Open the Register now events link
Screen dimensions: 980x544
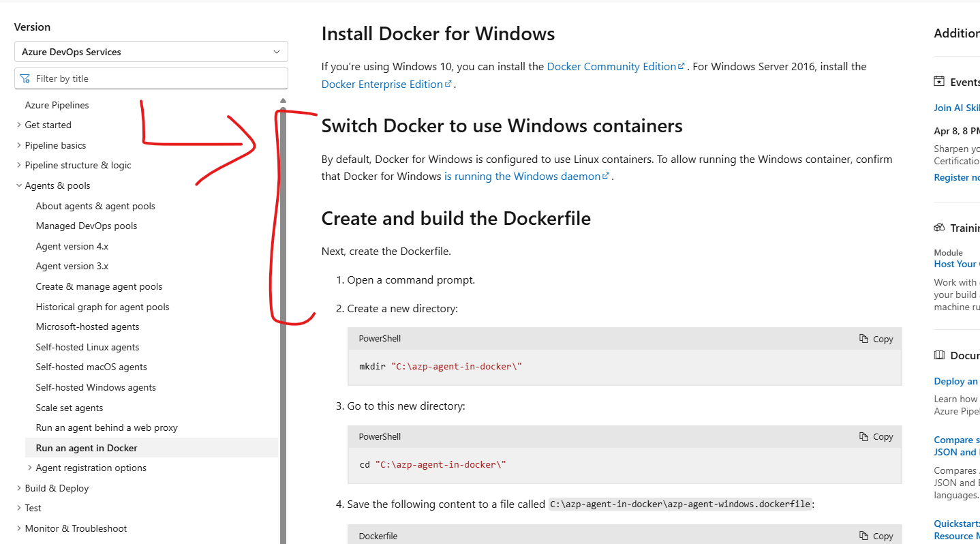pos(957,177)
